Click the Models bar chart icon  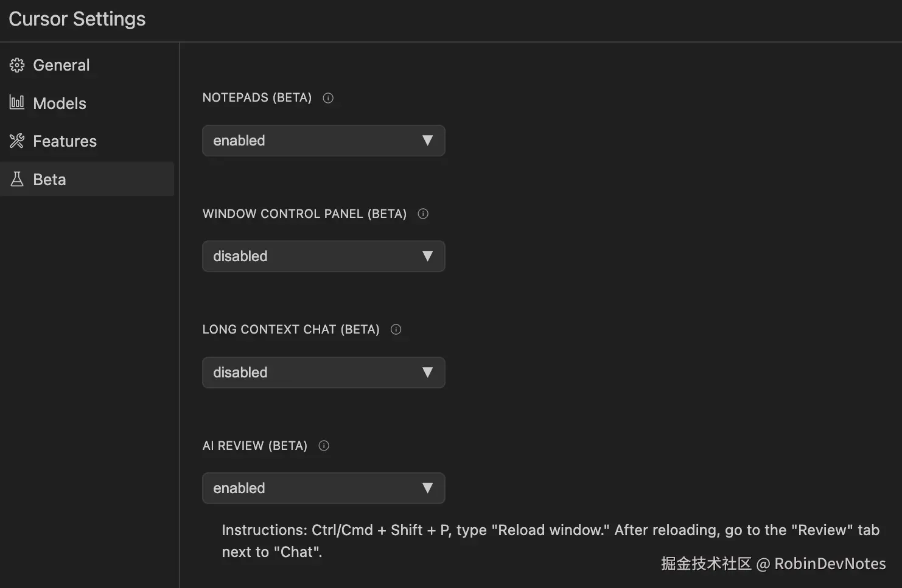tap(17, 103)
